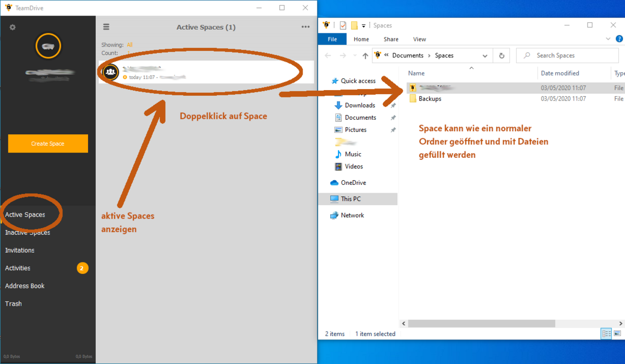
Task: Switch to Share ribbon tab in Explorer
Action: [x=391, y=39]
